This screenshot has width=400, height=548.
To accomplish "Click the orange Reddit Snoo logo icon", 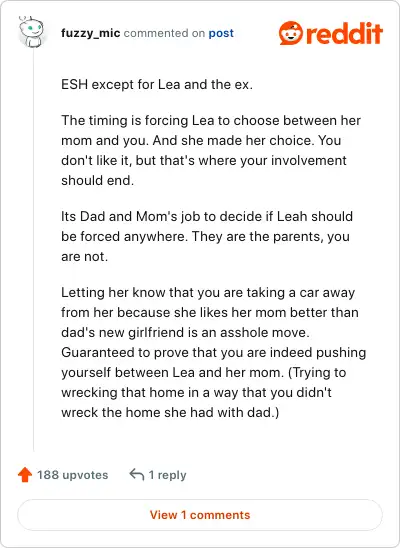I will [291, 33].
